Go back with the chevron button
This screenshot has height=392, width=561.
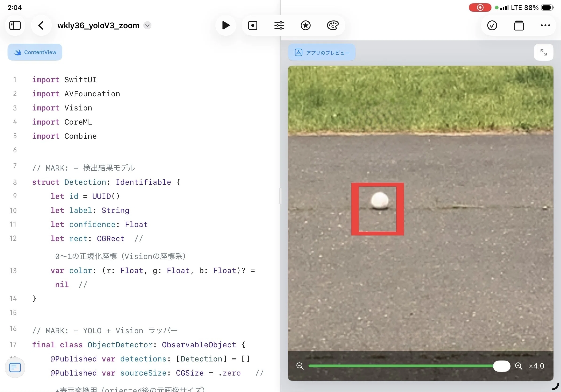point(41,25)
